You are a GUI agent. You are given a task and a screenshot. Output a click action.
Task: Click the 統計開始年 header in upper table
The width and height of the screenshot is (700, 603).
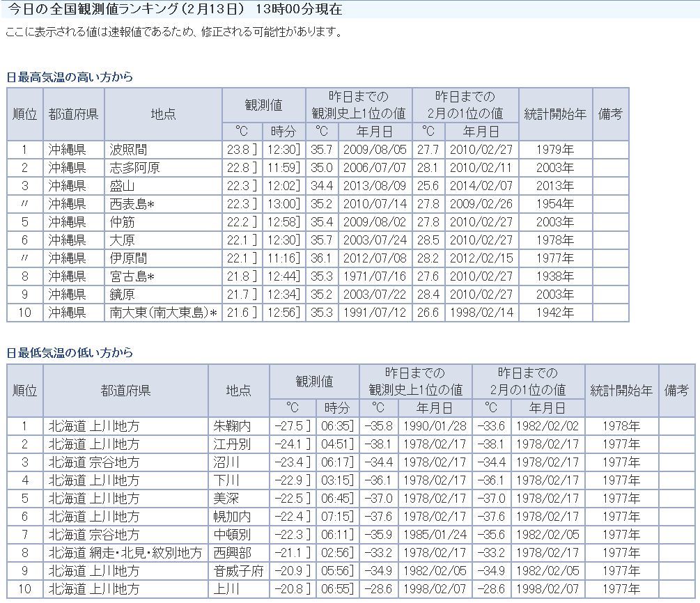(555, 113)
